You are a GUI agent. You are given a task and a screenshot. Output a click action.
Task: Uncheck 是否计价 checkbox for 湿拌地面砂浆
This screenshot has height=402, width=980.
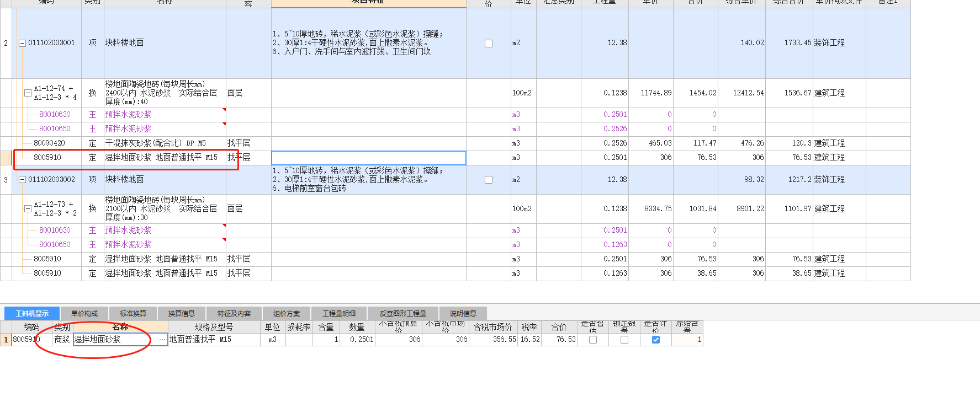(x=656, y=340)
